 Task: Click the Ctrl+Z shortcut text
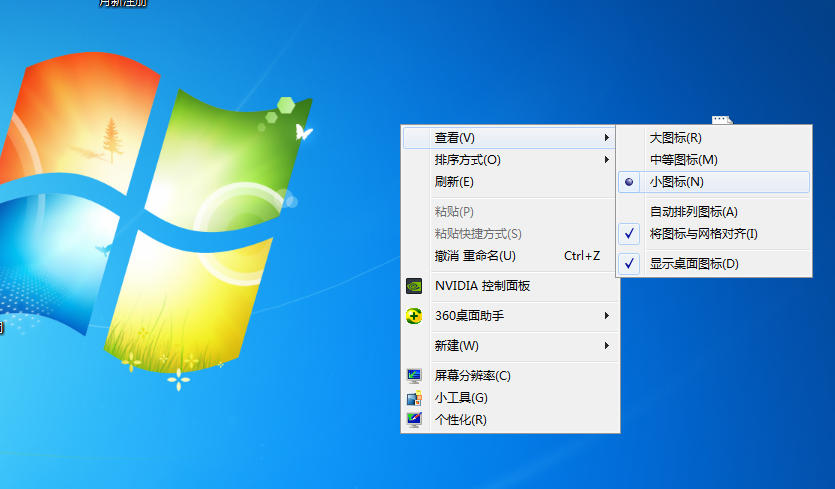[582, 256]
